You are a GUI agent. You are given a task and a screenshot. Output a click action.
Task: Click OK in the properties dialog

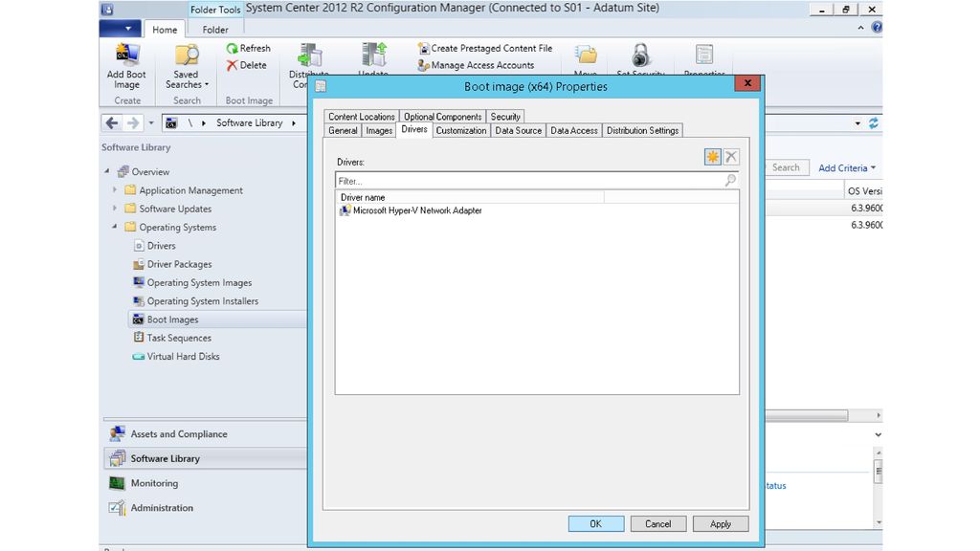click(595, 523)
